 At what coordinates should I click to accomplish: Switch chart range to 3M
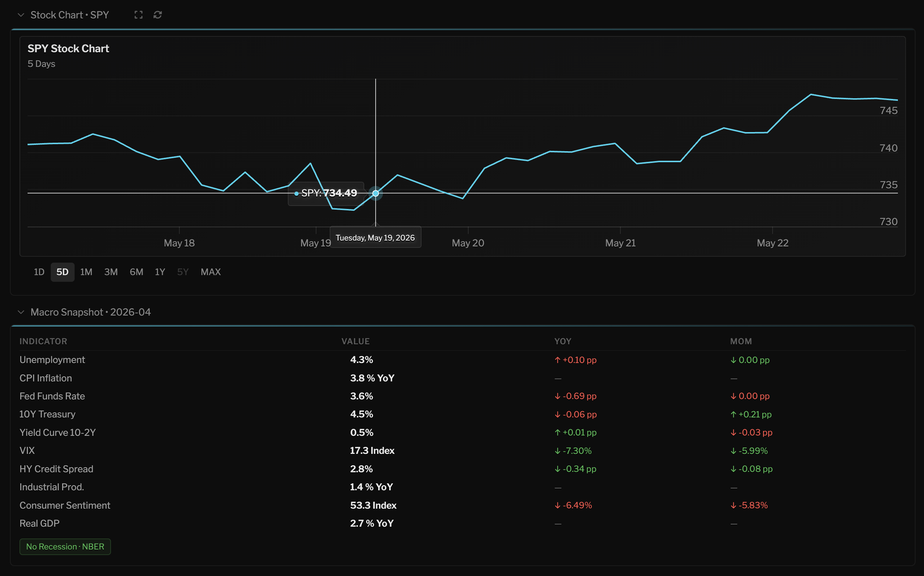(111, 272)
